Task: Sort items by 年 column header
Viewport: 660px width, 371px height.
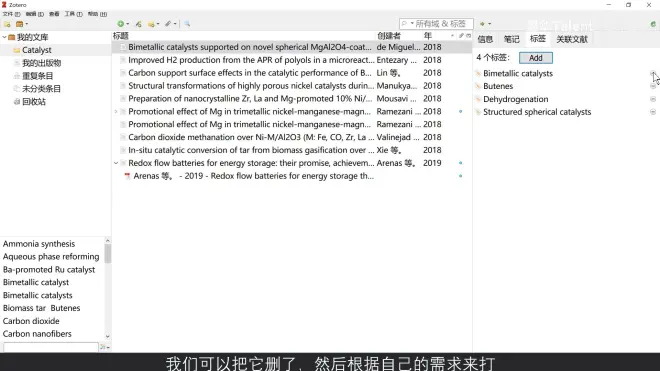Action: (428, 36)
